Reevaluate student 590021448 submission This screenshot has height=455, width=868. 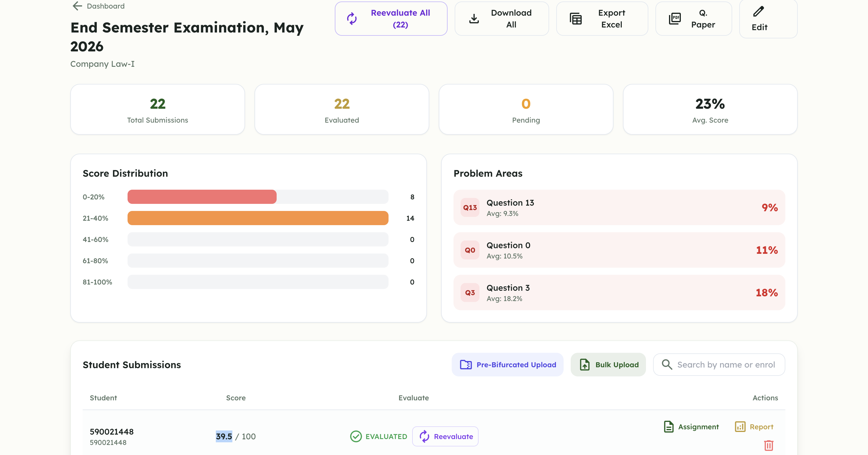point(445,436)
